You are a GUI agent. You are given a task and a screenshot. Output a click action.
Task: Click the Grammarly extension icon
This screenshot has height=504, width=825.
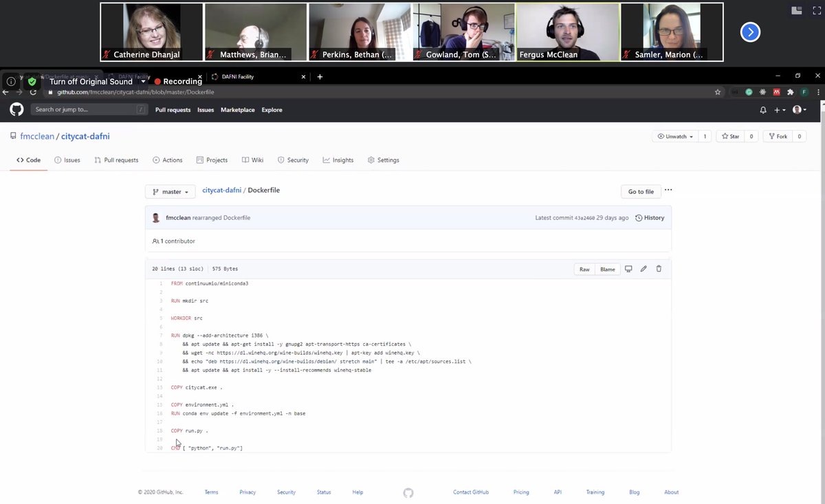[x=749, y=92]
